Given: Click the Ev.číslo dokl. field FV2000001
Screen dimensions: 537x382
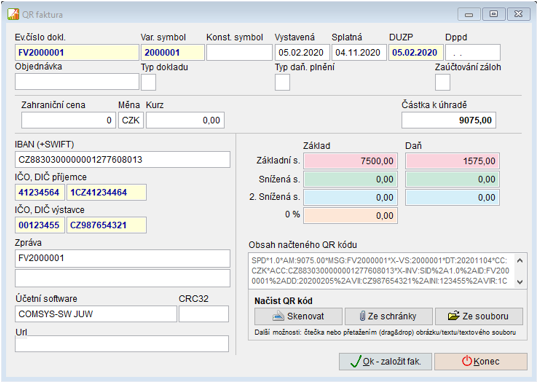Looking at the screenshot, I should tap(77, 52).
